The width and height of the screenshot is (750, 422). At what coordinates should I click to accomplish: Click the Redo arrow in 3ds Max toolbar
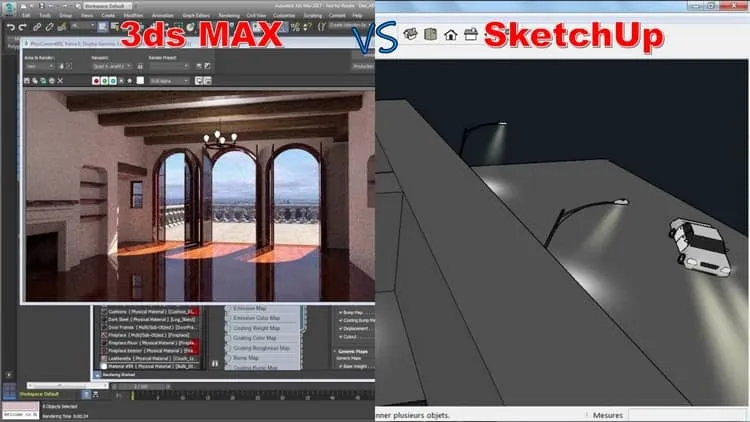22,27
